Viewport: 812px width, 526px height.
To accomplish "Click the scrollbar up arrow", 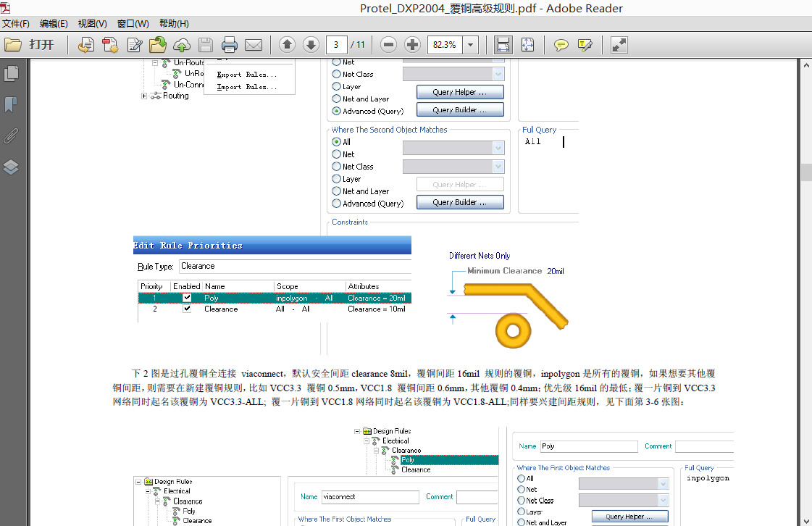I will [x=806, y=65].
